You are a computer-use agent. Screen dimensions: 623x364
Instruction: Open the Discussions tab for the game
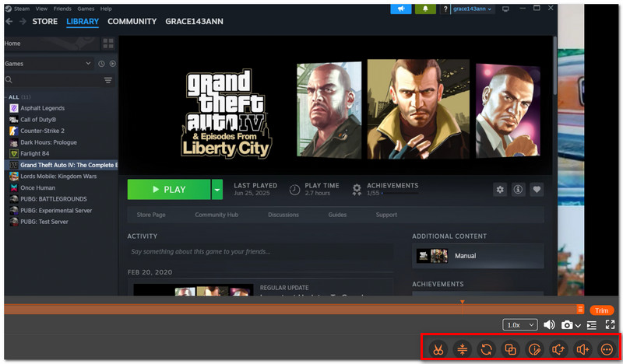283,215
